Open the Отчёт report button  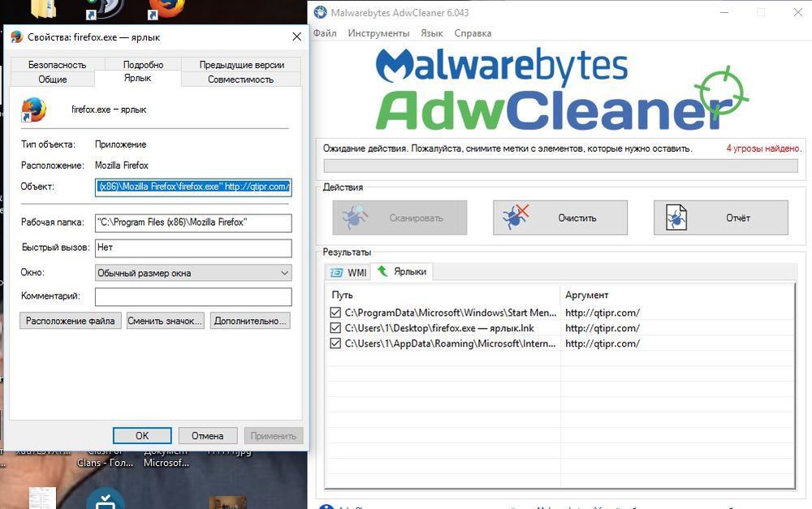click(721, 218)
